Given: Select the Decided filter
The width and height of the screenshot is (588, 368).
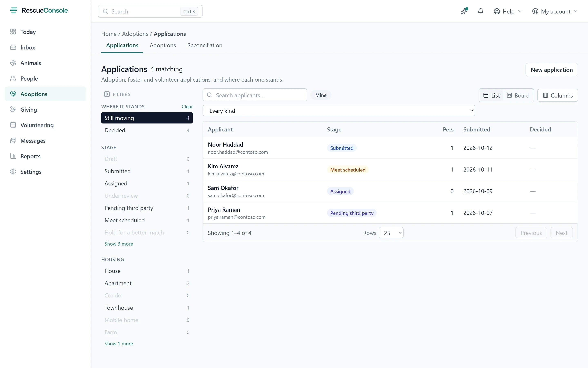Looking at the screenshot, I should (x=147, y=130).
